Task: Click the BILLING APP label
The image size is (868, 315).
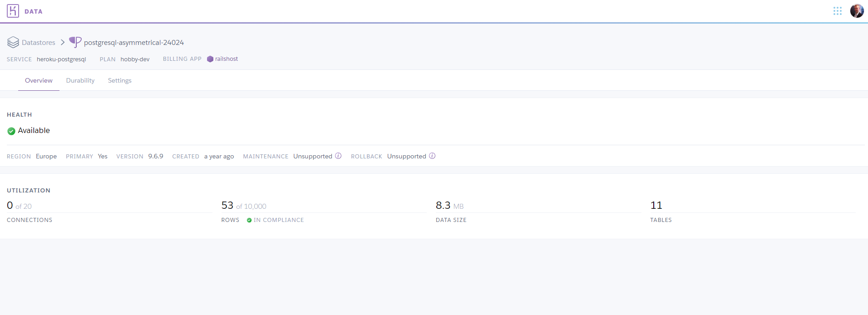Action: [182, 59]
